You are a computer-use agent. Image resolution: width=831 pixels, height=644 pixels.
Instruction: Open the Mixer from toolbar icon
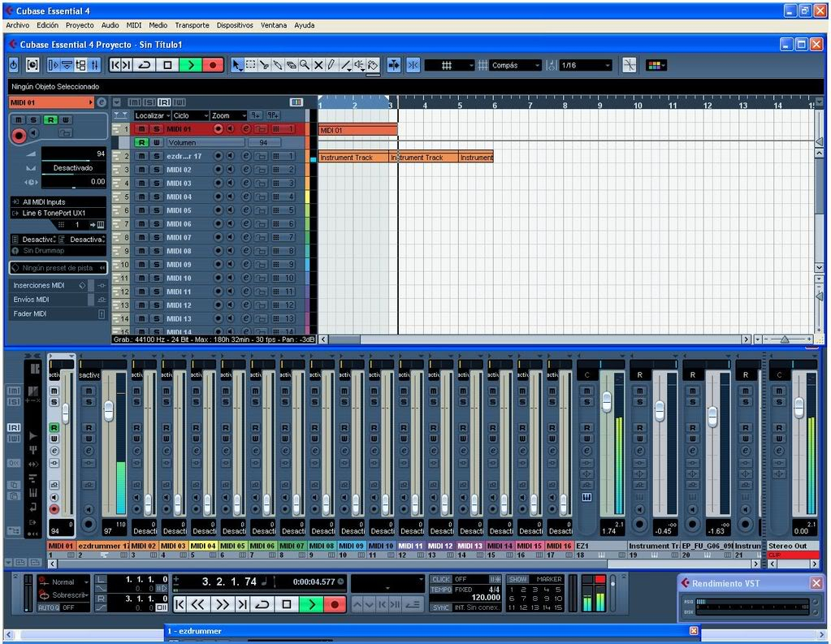tap(95, 65)
